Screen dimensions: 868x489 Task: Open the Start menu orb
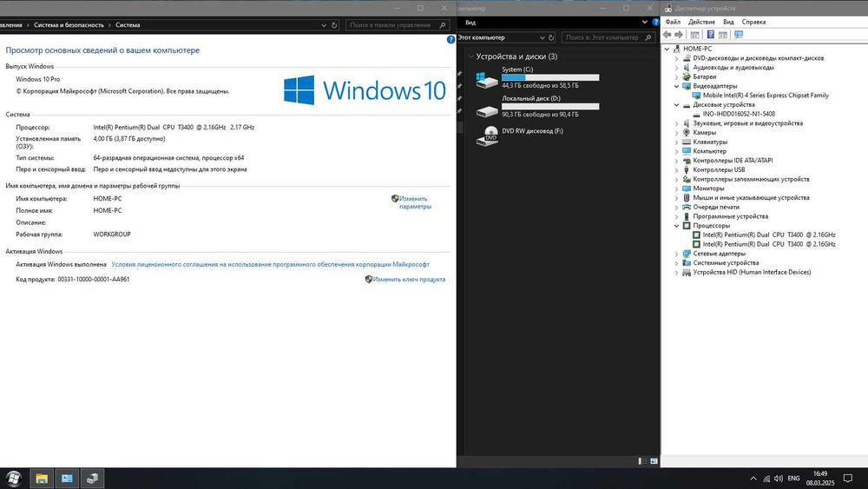(x=14, y=479)
